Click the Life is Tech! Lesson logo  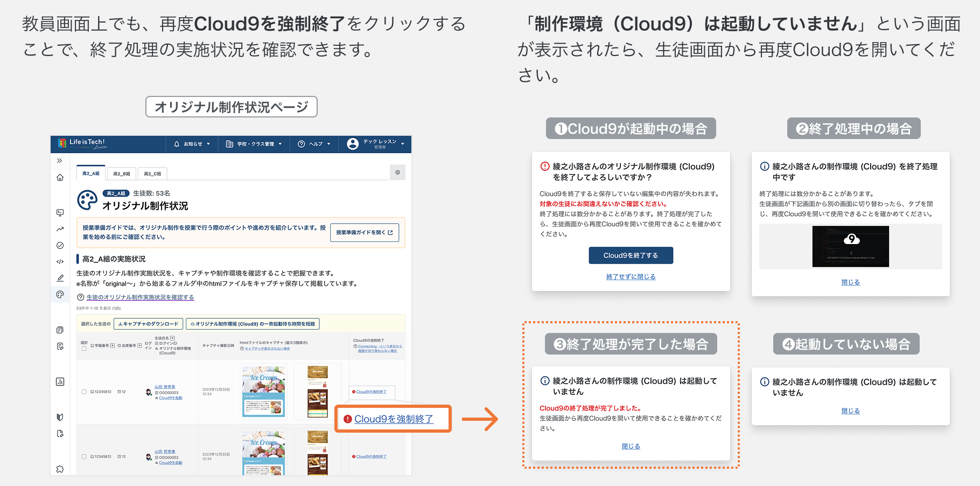[x=83, y=144]
